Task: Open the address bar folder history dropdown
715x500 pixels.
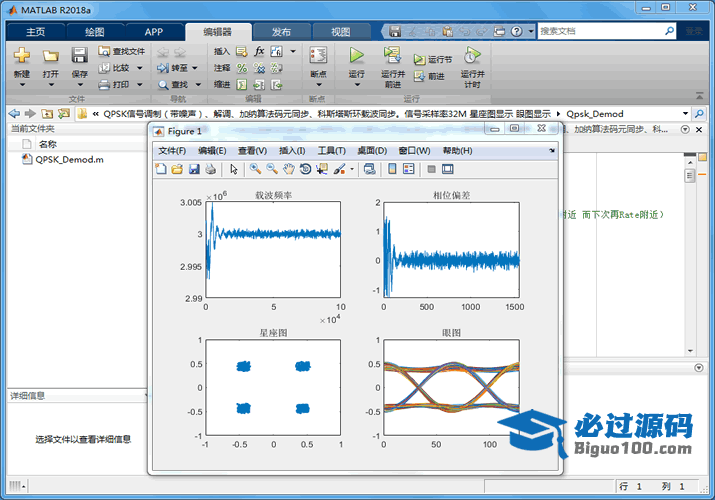Action: pos(685,113)
